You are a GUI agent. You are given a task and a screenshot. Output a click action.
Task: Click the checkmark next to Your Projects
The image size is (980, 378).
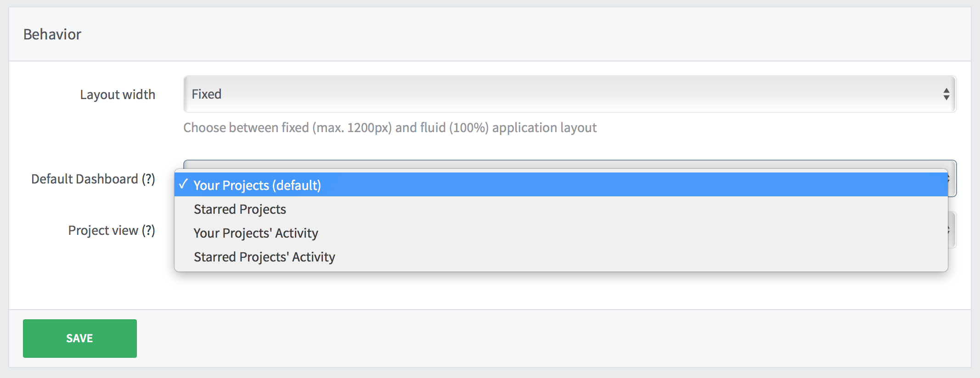tap(184, 185)
